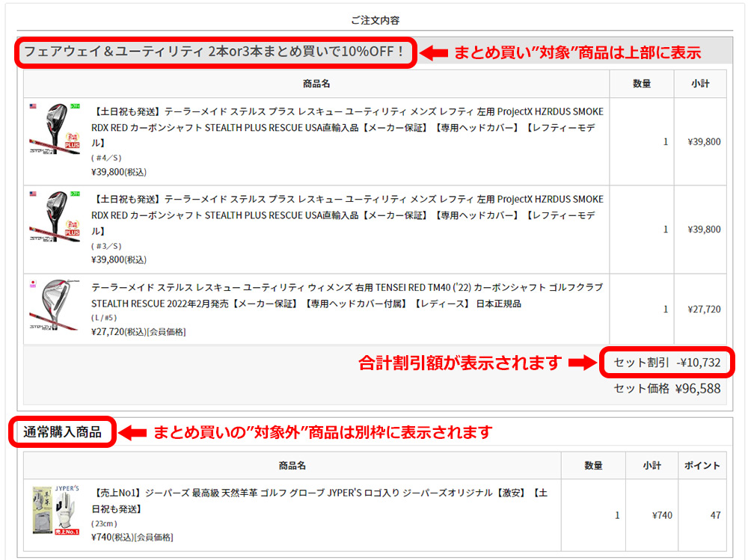Image resolution: width=748 pixels, height=560 pixels.
Task: Click the まとめ買い 10%OFF header banner
Action: click(217, 50)
